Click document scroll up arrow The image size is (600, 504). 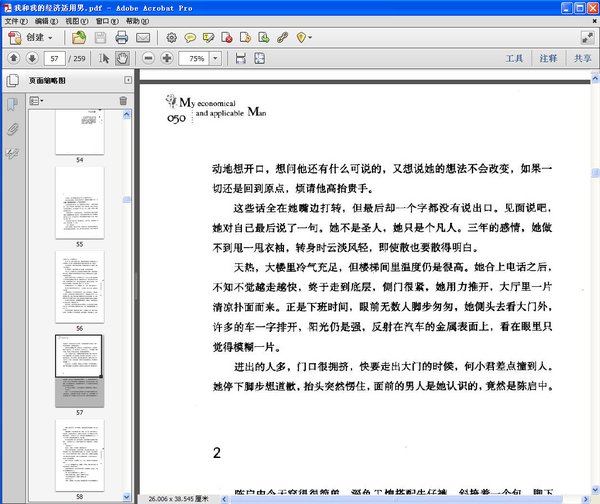595,78
